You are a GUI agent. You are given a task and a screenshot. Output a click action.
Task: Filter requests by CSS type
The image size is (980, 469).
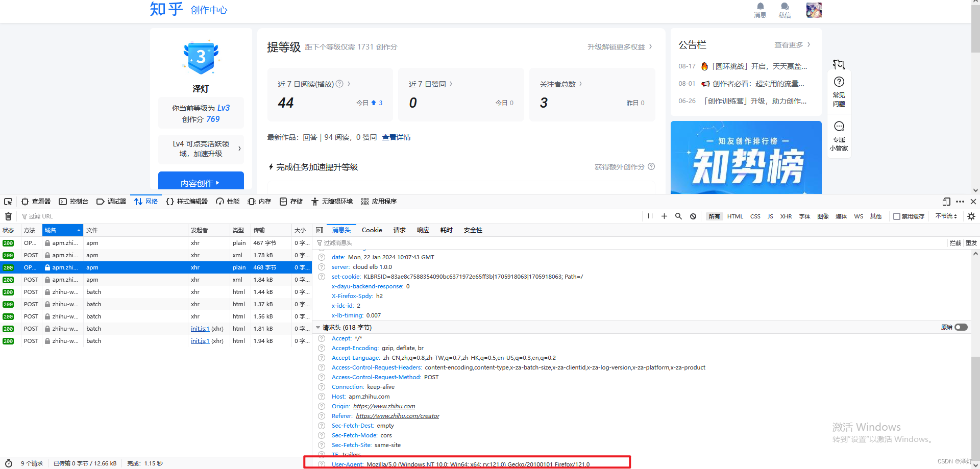coord(755,216)
